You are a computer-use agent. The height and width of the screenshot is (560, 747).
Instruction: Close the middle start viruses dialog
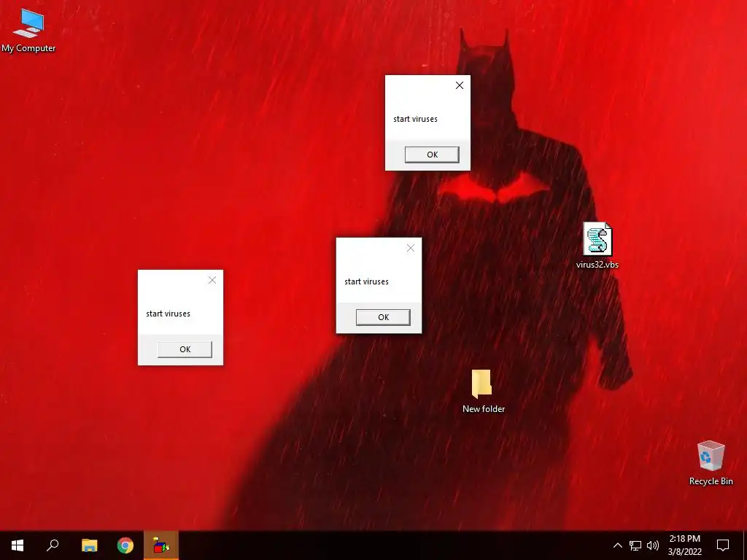[x=410, y=248]
